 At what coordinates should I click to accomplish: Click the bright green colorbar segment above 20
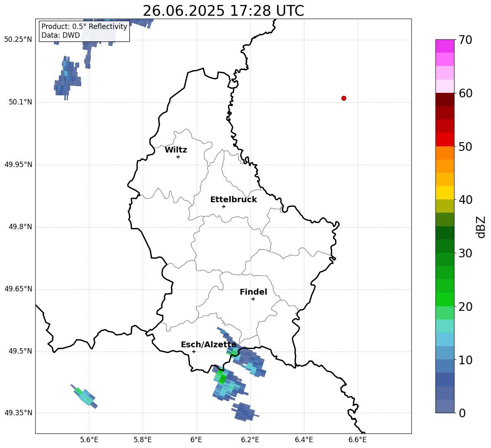[x=445, y=299]
